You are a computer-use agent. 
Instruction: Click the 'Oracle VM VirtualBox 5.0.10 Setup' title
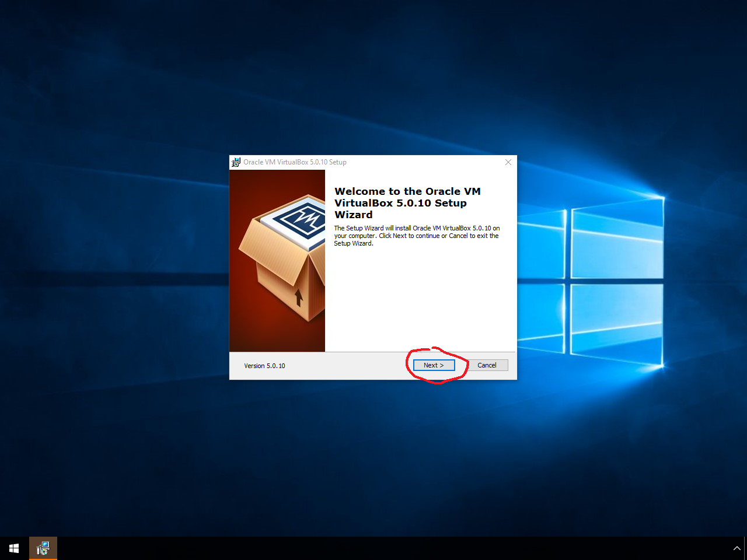[295, 162]
